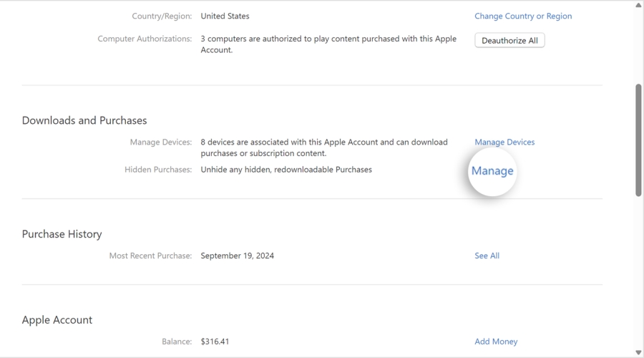
Task: Click the vertical scrollbar thumb
Action: 638,140
